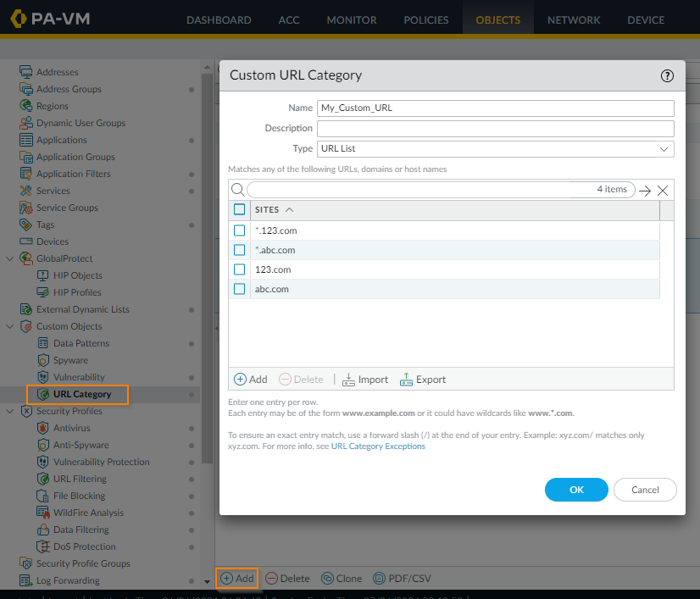Click the Description input field
Image resolution: width=700 pixels, height=599 pixels.
click(495, 129)
